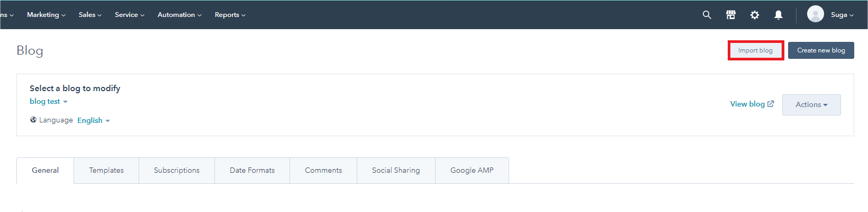Screen dimensions: 868x212
Task: Click the Create new blog button
Action: tap(821, 50)
